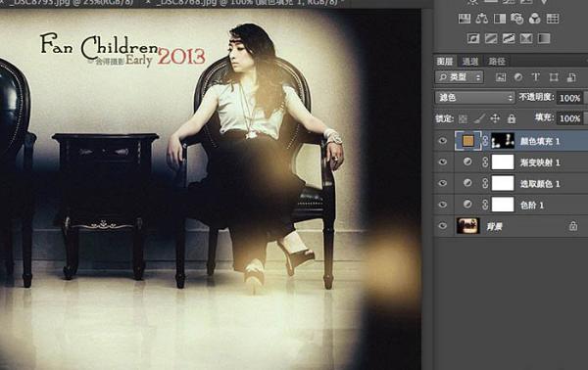Click the 颜色填充 1 layer mask thumbnail
The image size is (588, 370).
[x=503, y=141]
